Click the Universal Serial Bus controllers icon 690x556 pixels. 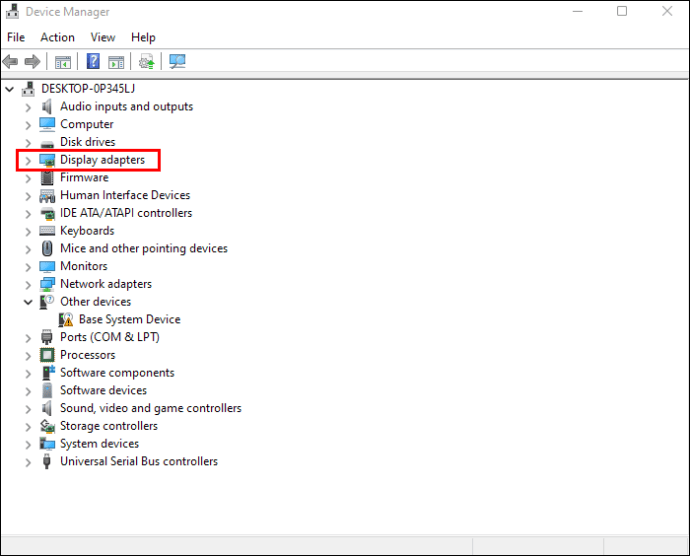[47, 461]
